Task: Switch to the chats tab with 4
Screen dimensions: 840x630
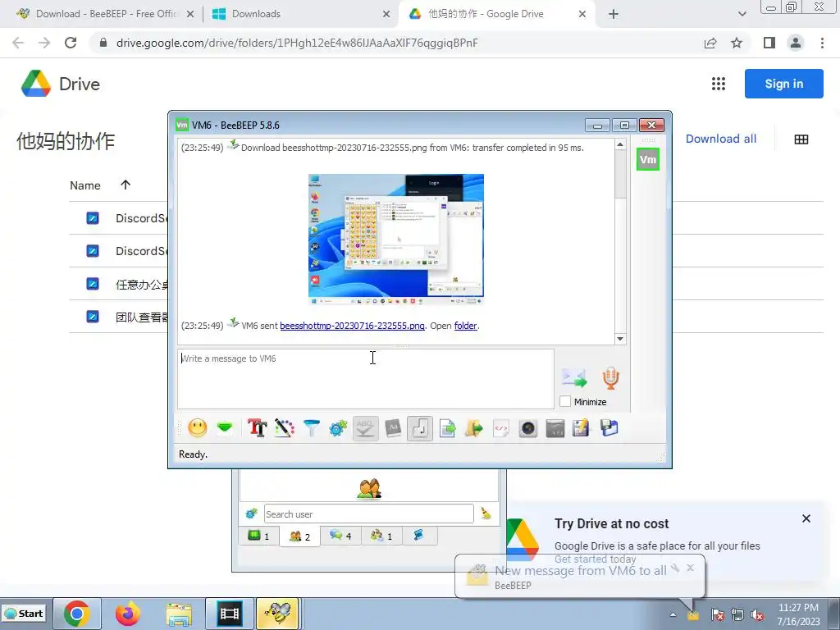Action: (x=340, y=536)
